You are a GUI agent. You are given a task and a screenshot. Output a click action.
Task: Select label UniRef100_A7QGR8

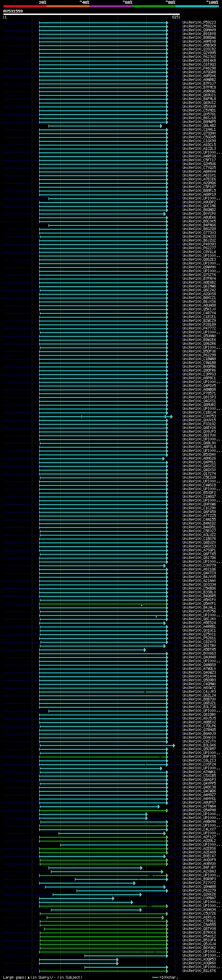point(199,72)
